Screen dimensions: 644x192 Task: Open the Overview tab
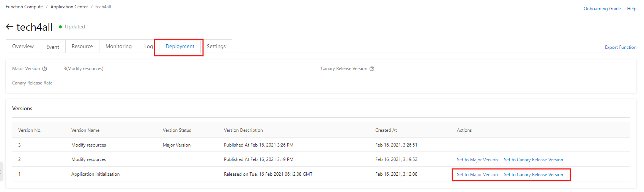tap(23, 46)
